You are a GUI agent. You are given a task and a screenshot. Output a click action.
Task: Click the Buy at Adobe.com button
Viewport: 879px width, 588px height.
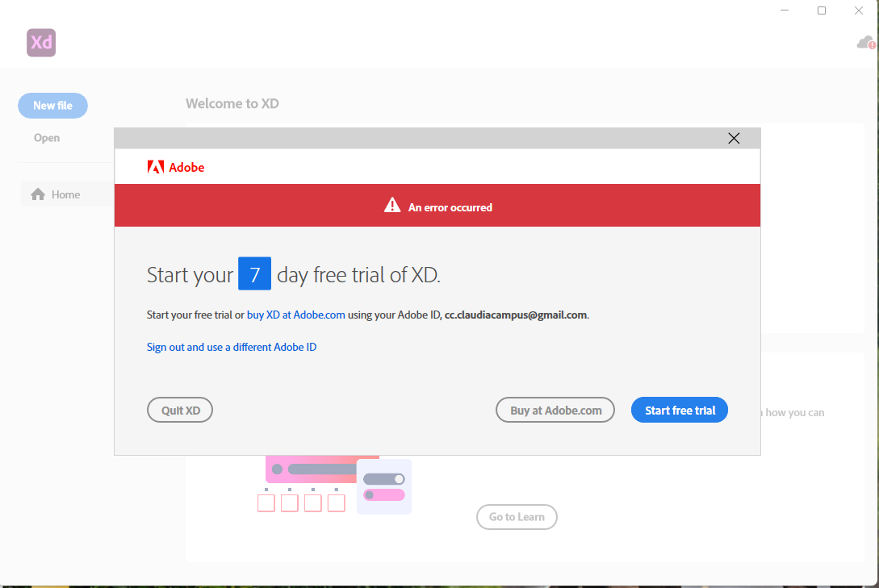pyautogui.click(x=555, y=410)
